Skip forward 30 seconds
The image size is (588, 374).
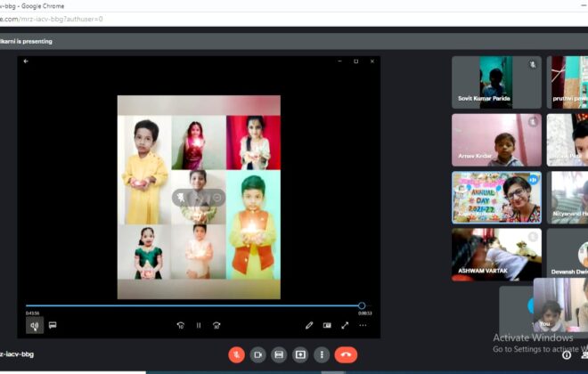click(216, 325)
